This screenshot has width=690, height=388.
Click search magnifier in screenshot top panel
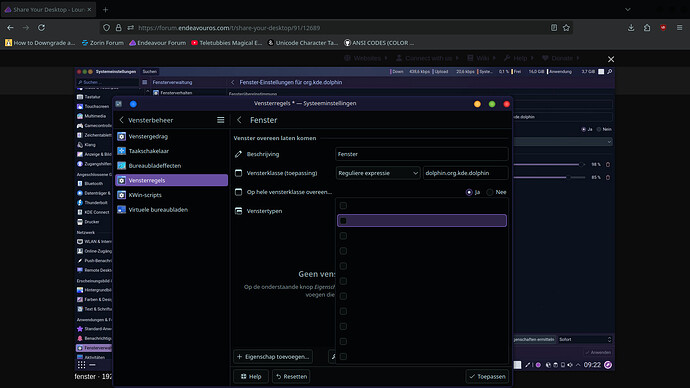[609, 71]
